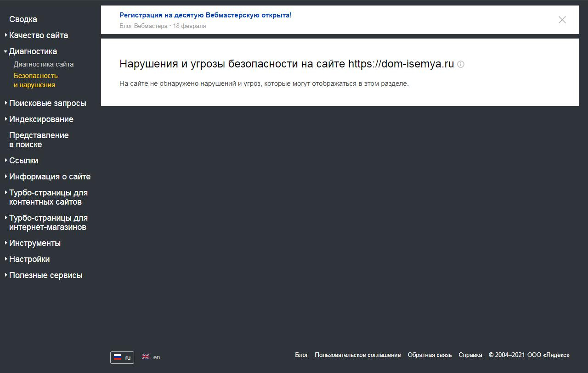Open Инструменты menu item
Image resolution: width=588 pixels, height=373 pixels.
[35, 243]
